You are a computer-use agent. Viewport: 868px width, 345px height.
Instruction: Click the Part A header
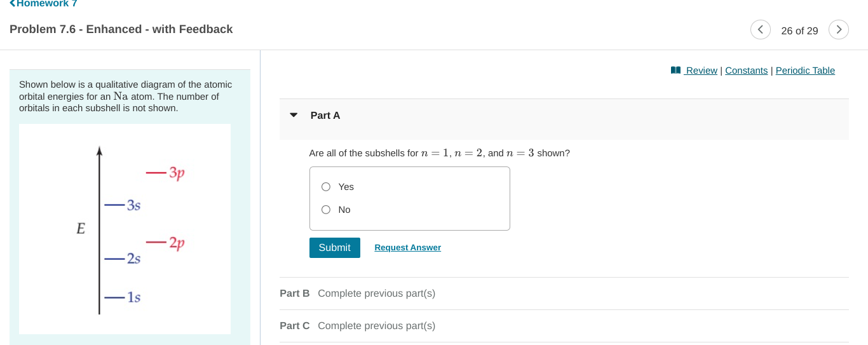[x=325, y=116]
